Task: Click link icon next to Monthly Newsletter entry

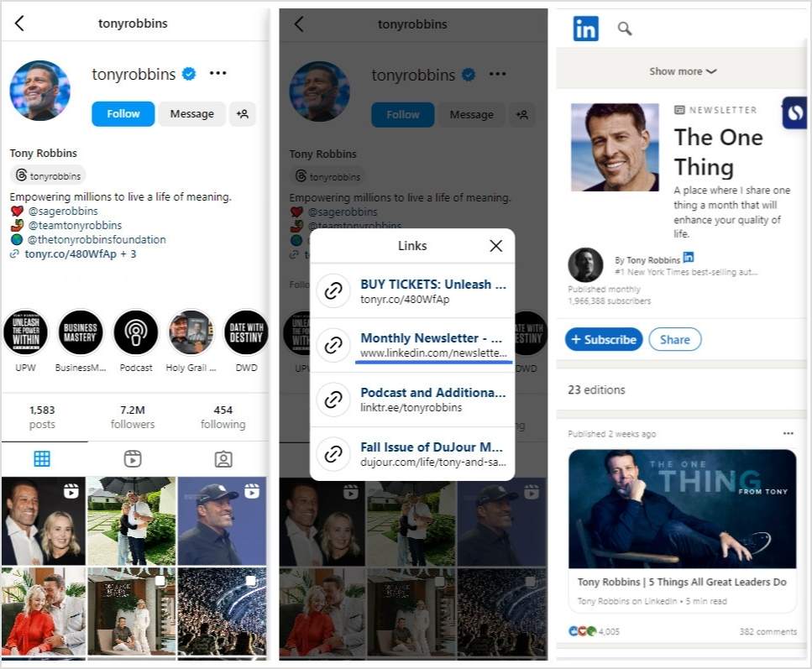Action: click(x=333, y=345)
